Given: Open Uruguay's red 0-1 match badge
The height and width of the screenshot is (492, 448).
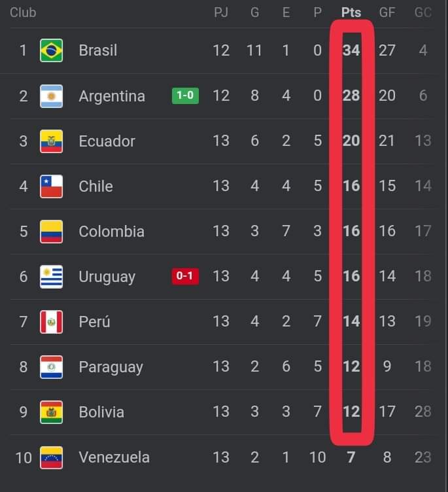Looking at the screenshot, I should click(x=185, y=276).
